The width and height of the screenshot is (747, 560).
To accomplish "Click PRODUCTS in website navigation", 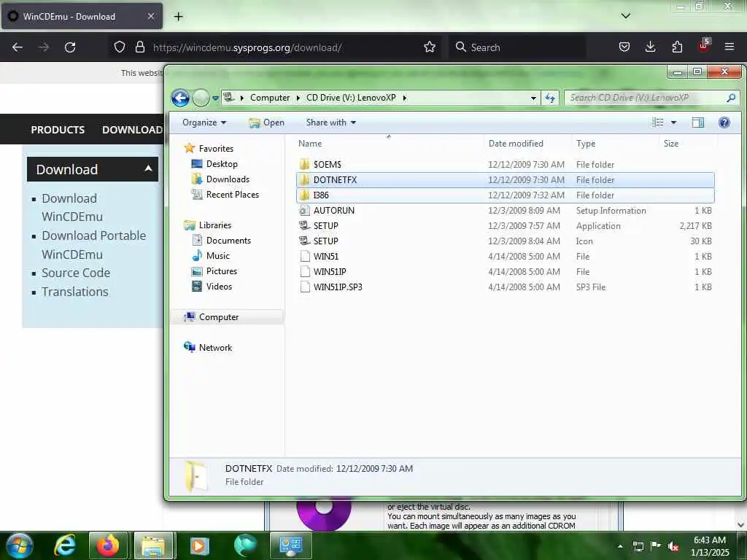I will tap(58, 130).
